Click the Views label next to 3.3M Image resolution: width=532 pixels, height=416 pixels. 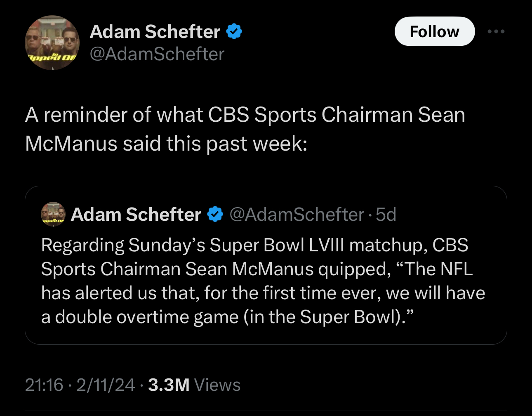tap(217, 385)
